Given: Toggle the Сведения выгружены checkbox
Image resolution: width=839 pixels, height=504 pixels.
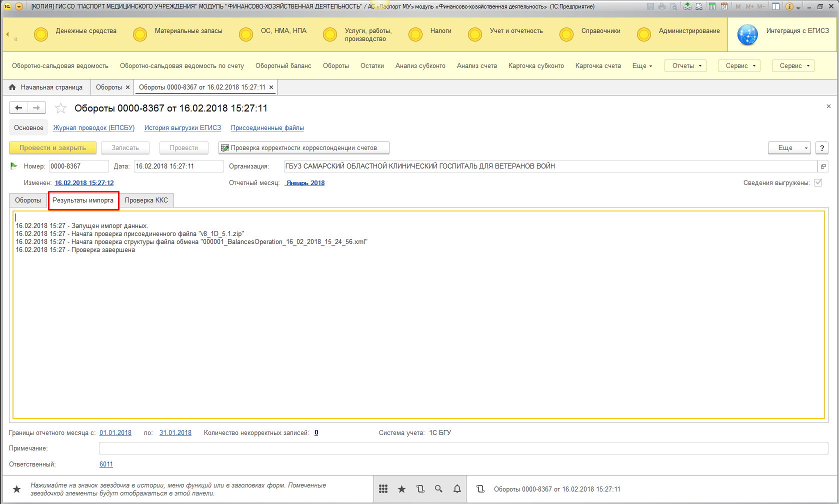Looking at the screenshot, I should 818,182.
